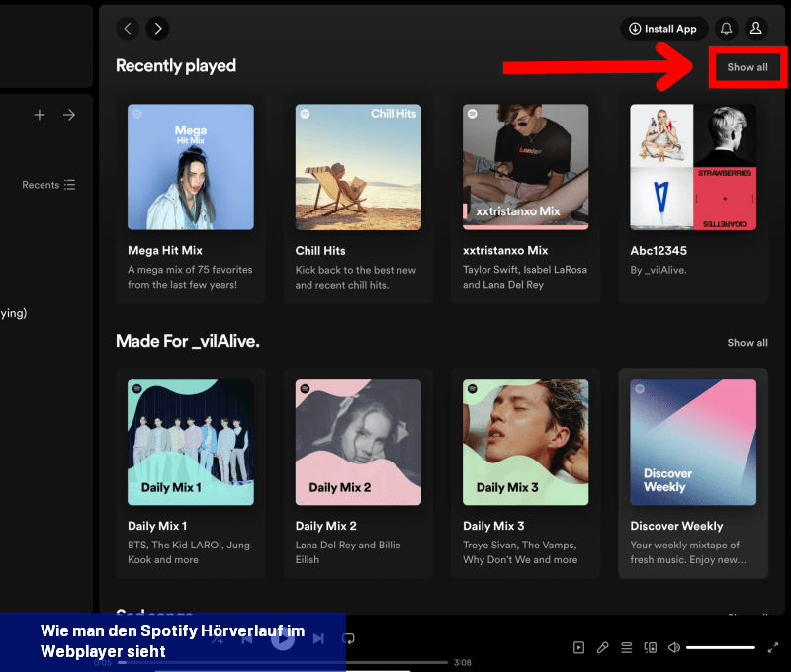Open the xxtristanxo Mix cover image
The width and height of the screenshot is (791, 672).
coord(526,167)
